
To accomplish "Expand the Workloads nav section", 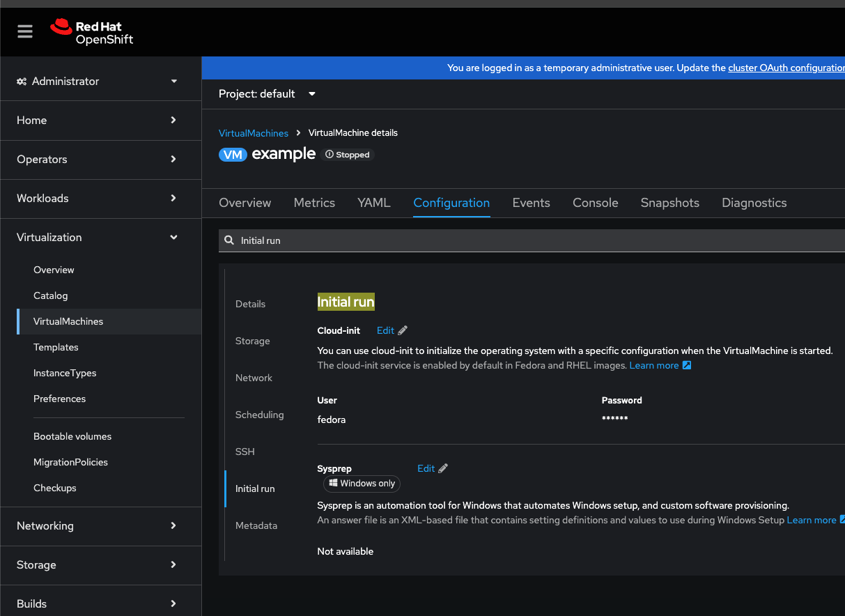I will click(98, 199).
